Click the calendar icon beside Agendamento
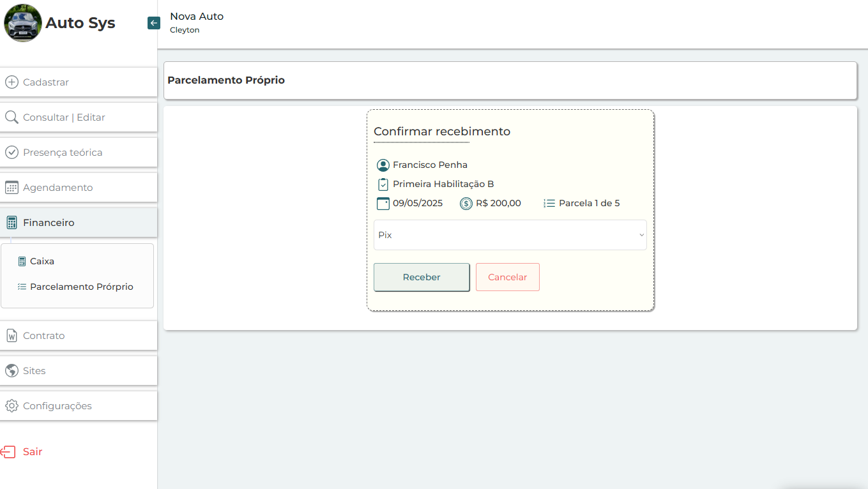The width and height of the screenshot is (868, 489). tap(11, 188)
